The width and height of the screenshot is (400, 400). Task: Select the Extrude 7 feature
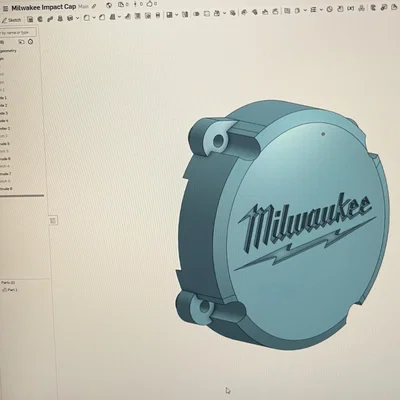pyautogui.click(x=6, y=174)
